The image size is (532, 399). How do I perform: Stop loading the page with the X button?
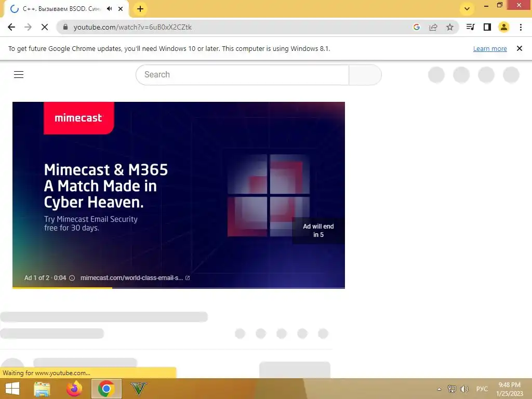coord(45,27)
